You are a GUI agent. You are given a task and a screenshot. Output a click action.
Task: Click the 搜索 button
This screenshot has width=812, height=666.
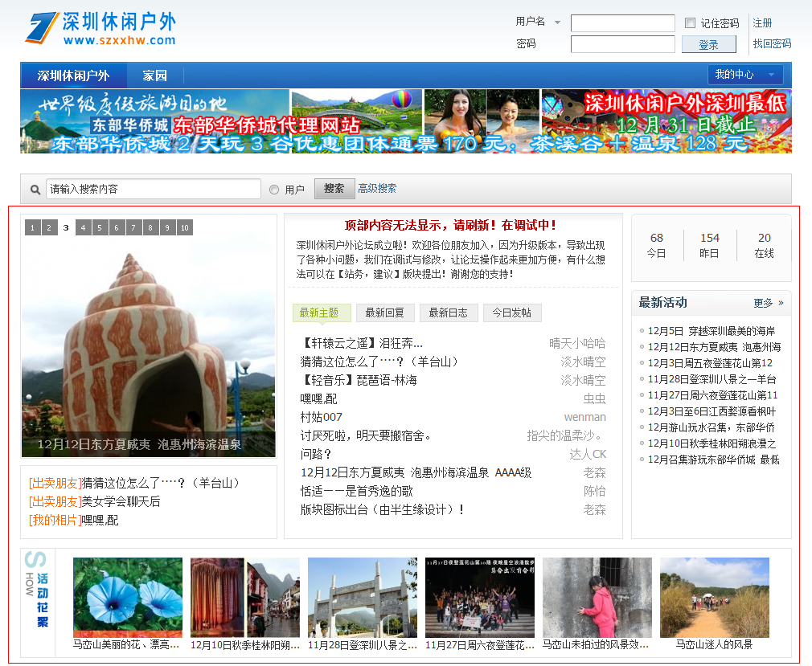pos(334,189)
